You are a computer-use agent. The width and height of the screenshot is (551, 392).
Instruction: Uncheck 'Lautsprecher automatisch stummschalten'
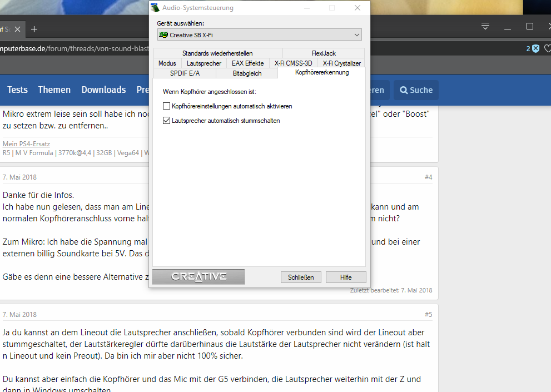tap(167, 121)
